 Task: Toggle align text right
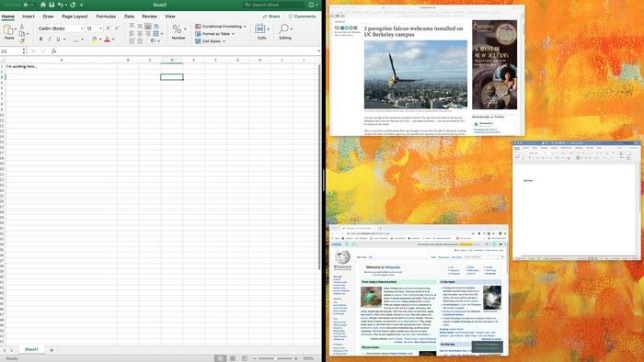148,34
